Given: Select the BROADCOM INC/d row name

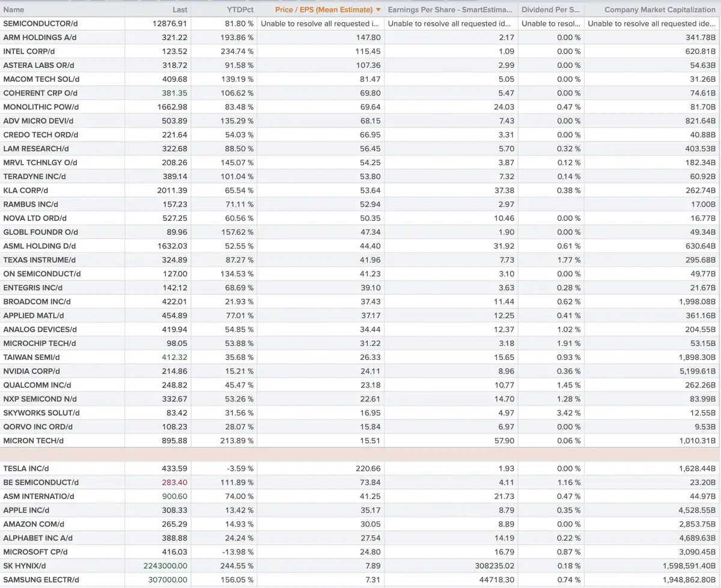Looking at the screenshot, I should (x=37, y=302).
